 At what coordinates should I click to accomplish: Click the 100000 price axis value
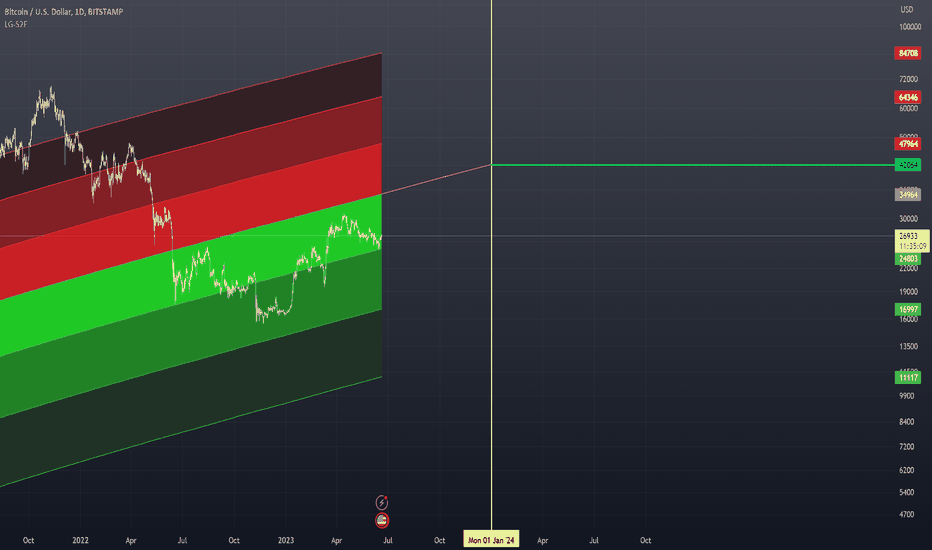click(910, 27)
